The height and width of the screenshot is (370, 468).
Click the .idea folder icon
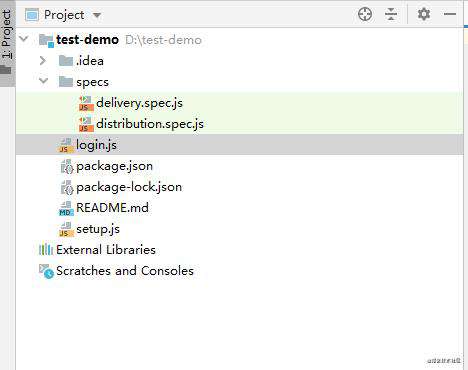point(66,61)
